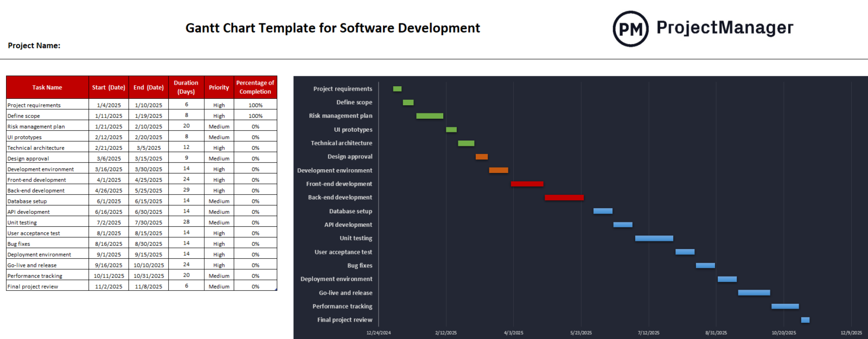The height and width of the screenshot is (339, 868).
Task: Select the red Back-end development Gantt bar
Action: click(564, 198)
